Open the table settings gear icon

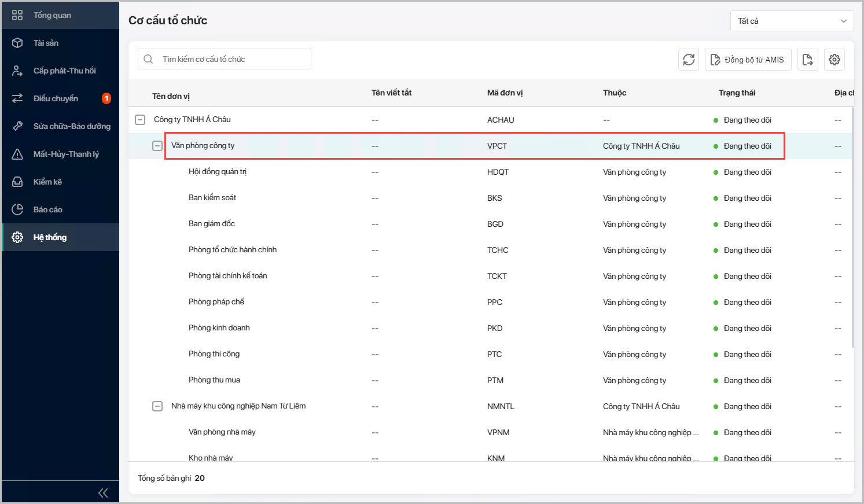834,60
